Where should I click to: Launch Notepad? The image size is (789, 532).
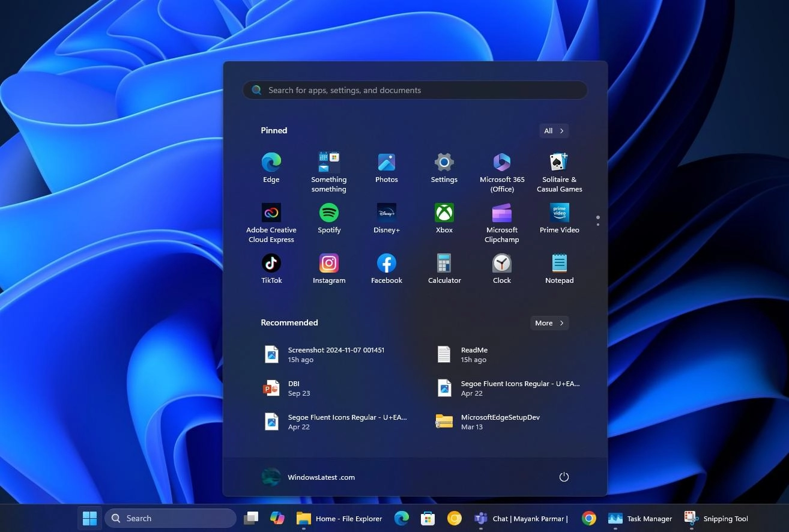[559, 268]
